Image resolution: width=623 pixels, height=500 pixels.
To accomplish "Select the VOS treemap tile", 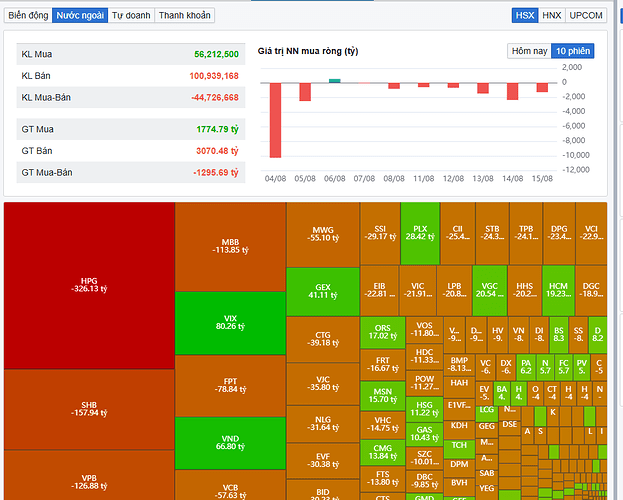I will (424, 330).
